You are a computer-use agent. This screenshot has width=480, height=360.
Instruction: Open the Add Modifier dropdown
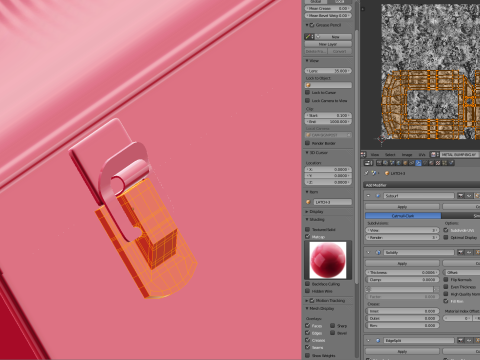coord(422,185)
